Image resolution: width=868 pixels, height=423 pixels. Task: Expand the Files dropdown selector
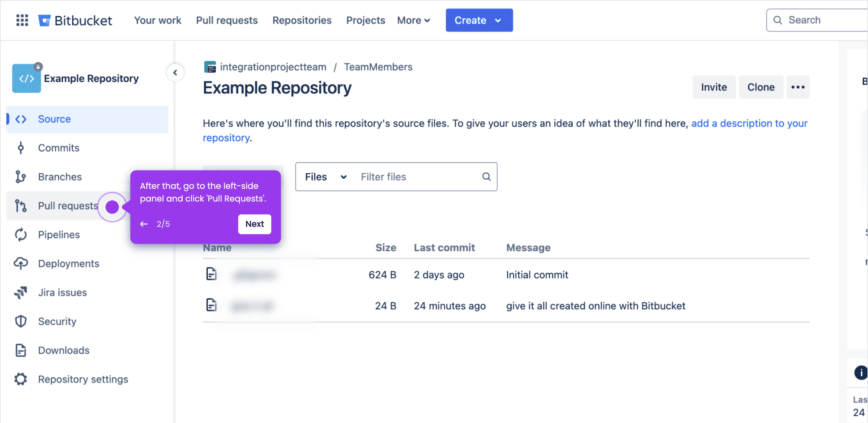coord(325,177)
